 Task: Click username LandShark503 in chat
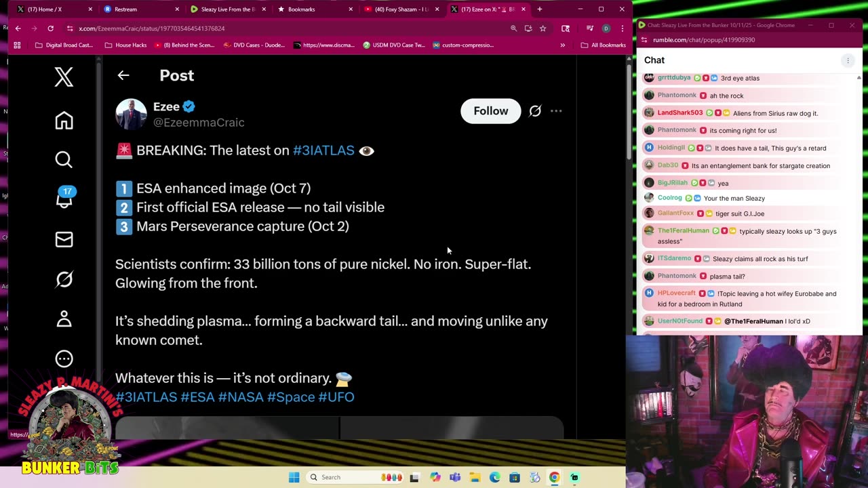pyautogui.click(x=679, y=113)
